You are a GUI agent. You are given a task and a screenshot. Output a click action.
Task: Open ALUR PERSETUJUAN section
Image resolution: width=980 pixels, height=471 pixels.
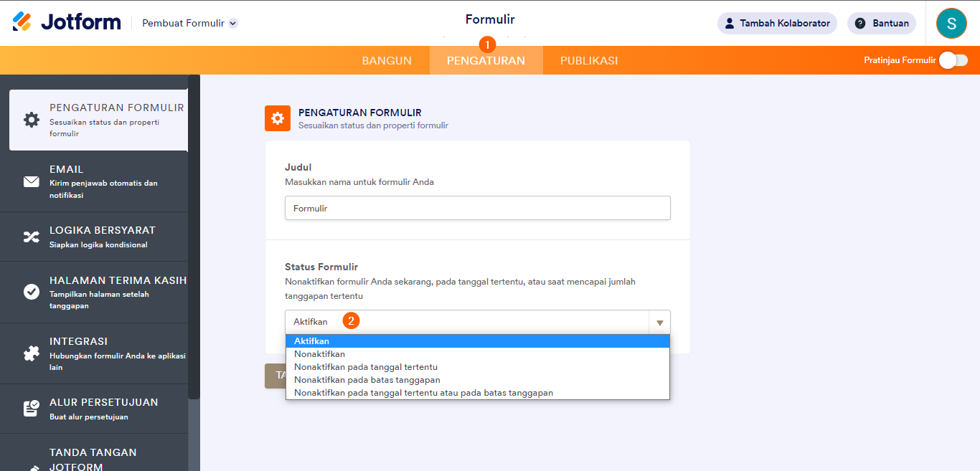[94, 409]
